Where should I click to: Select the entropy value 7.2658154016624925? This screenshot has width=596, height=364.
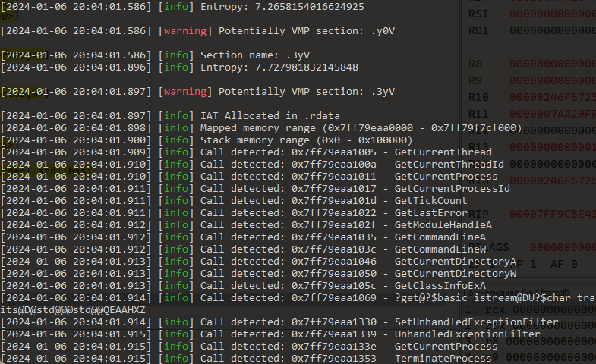tap(310, 7)
